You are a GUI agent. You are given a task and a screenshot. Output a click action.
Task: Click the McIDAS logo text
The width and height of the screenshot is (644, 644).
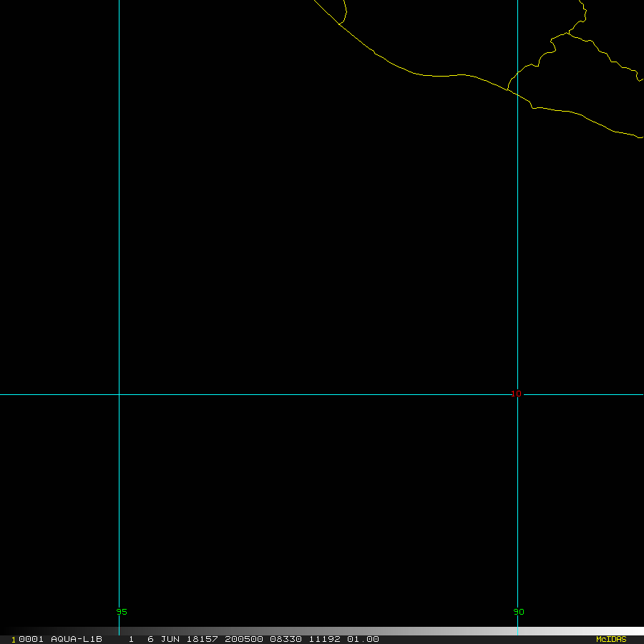click(x=610, y=639)
